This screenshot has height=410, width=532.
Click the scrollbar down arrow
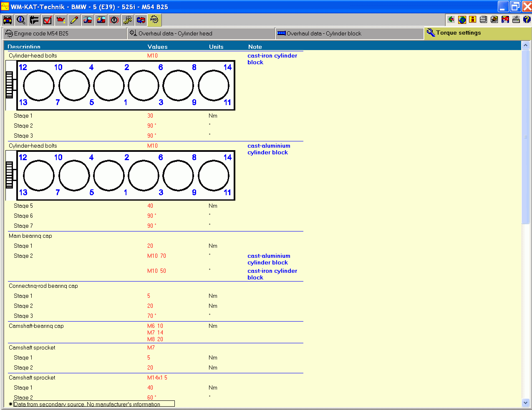[526, 403]
